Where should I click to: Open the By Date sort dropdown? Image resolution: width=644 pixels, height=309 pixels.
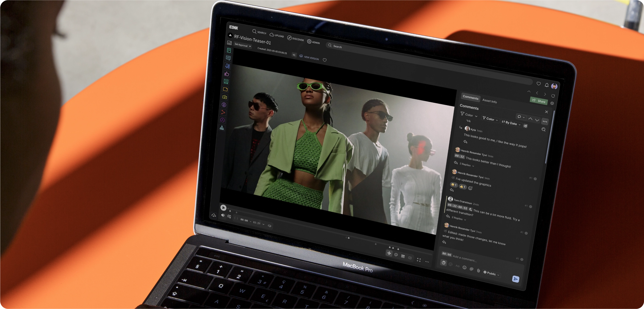click(x=511, y=123)
